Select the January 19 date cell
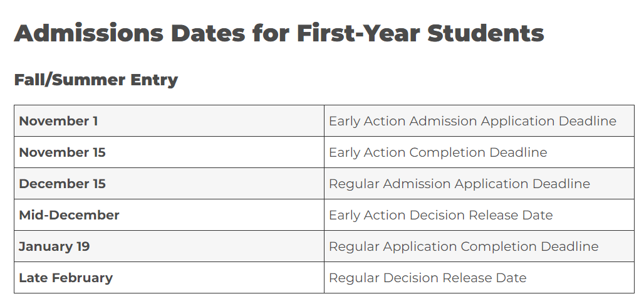The height and width of the screenshot is (301, 644). (55, 246)
